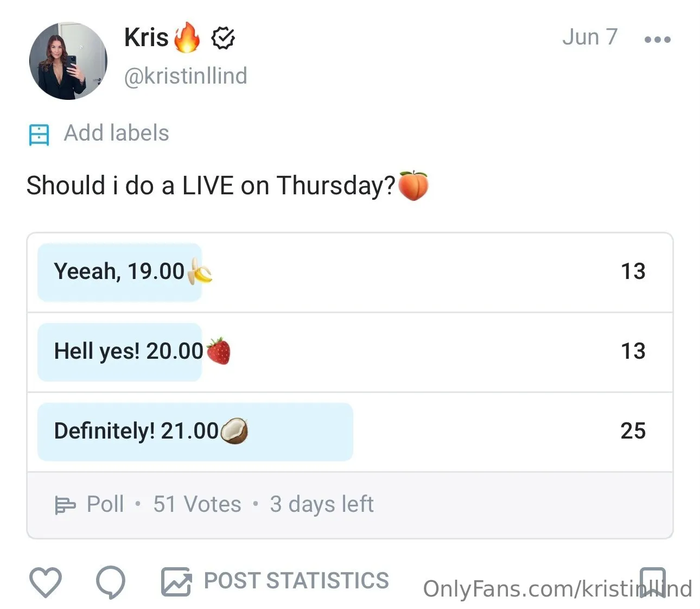Screen dimensions: 700x609
Task: Click the heart icon to like the post
Action: (x=46, y=582)
